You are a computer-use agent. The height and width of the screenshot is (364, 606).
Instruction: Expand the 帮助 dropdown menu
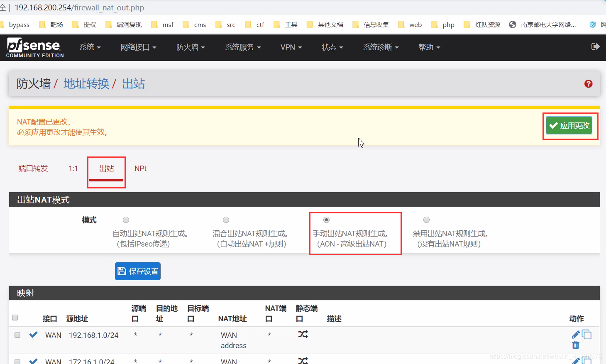[x=429, y=47]
